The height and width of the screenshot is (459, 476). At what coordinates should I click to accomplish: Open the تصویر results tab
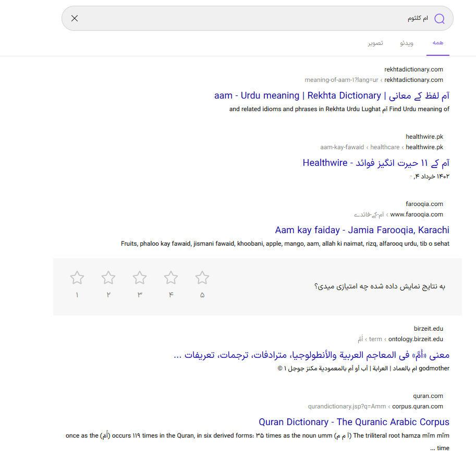point(376,43)
